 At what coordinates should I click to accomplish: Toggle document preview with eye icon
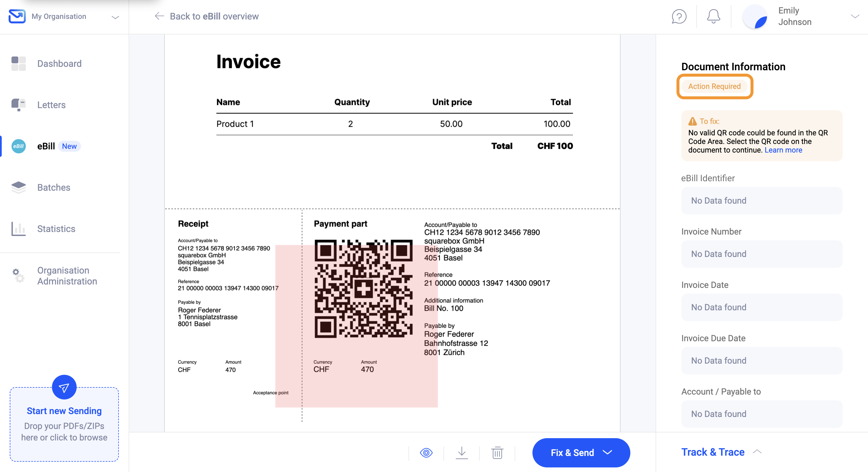tap(426, 453)
